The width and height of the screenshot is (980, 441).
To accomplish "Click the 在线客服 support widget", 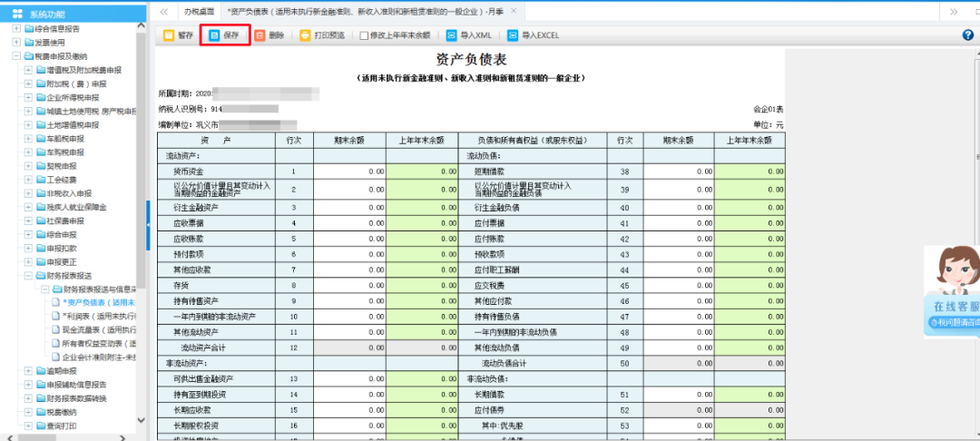I will (x=952, y=290).
